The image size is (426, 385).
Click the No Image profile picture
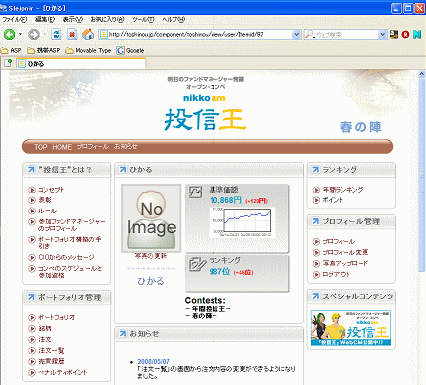151,218
